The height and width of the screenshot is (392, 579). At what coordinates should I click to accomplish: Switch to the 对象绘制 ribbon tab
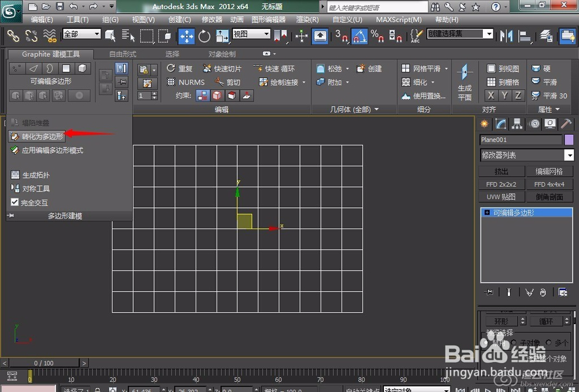coord(222,54)
